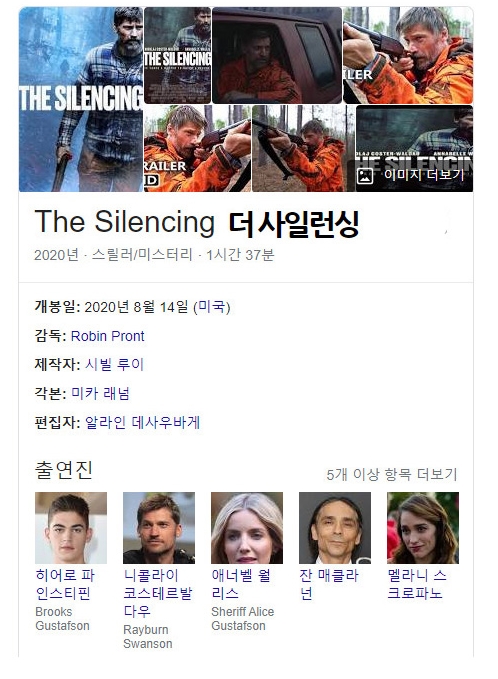Click 멜라니 스크로파노 cast photo

(423, 527)
